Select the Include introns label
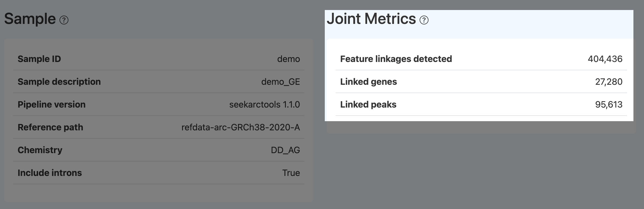The height and width of the screenshot is (209, 644). 49,173
